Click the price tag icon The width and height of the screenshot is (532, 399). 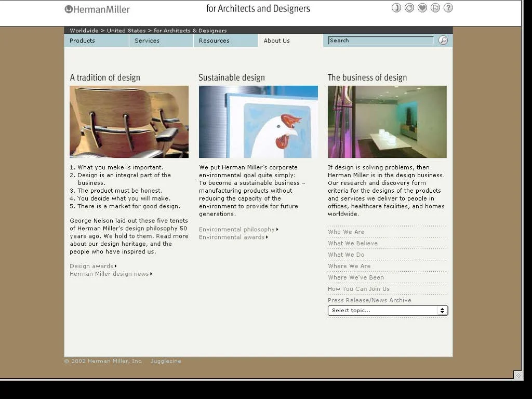[409, 8]
